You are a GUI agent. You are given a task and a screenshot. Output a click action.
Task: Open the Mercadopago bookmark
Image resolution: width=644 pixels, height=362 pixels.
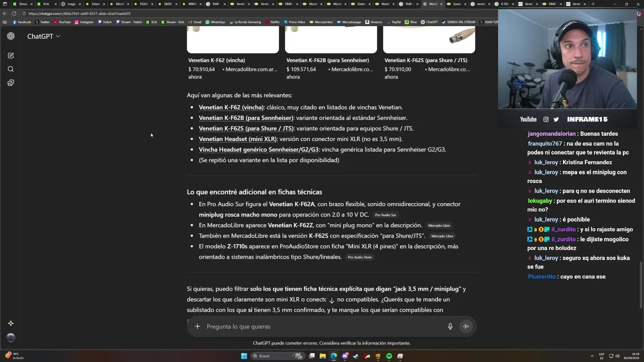[349, 22]
